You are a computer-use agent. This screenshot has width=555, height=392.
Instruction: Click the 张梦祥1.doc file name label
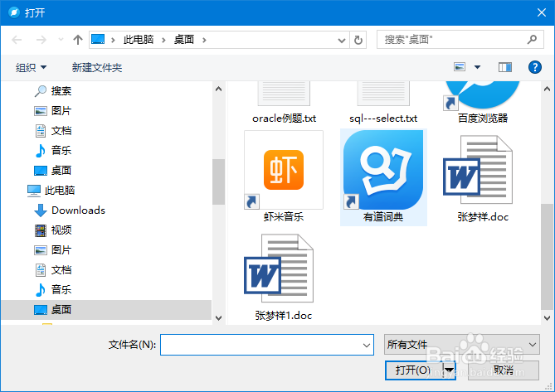(284, 315)
